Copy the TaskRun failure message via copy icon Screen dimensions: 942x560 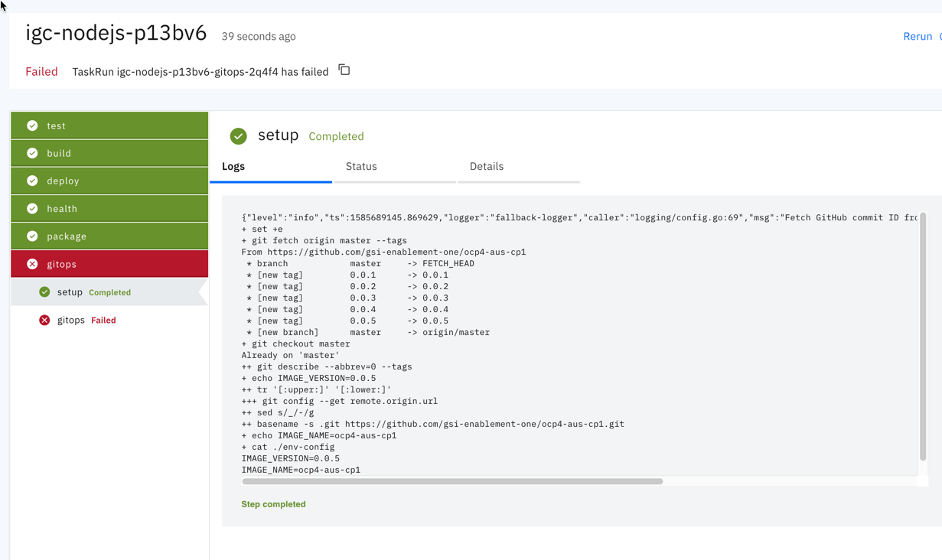pos(344,69)
